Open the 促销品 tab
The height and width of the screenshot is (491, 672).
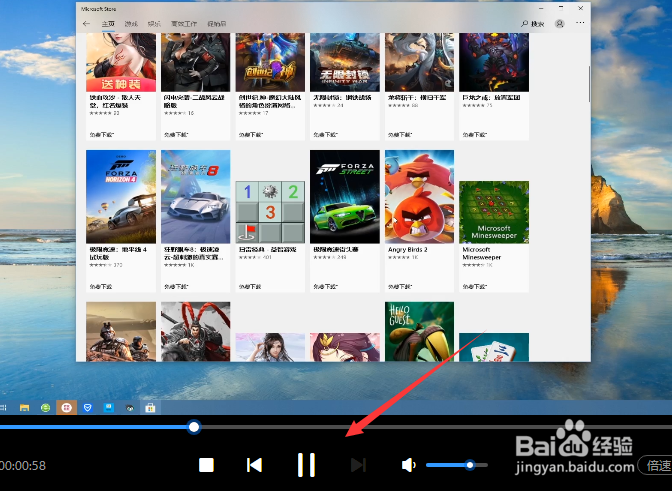[217, 24]
